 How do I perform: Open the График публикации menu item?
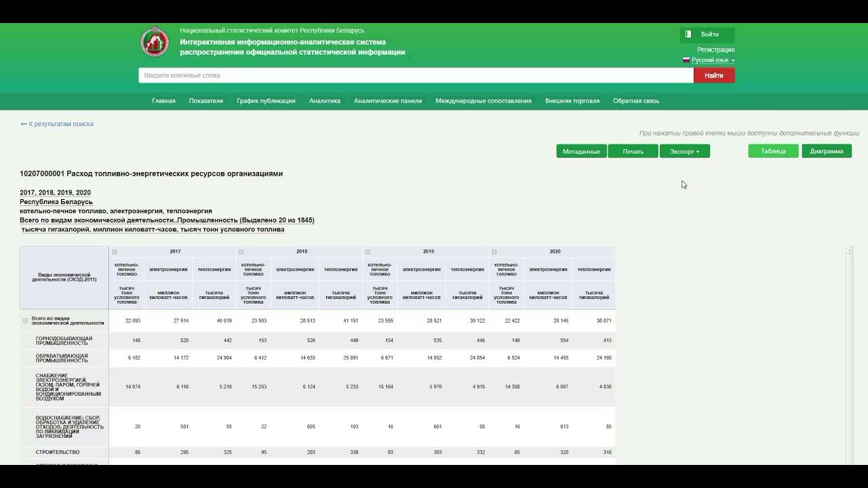click(x=266, y=101)
